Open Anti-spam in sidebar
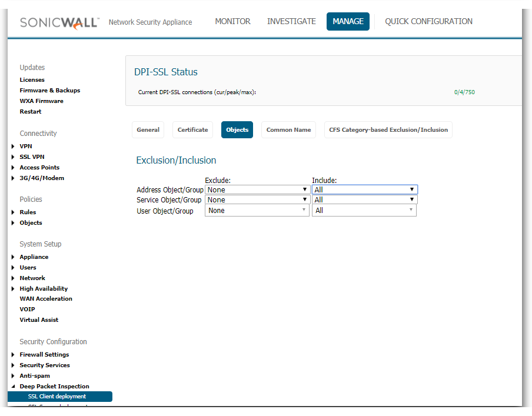 [x=35, y=375]
